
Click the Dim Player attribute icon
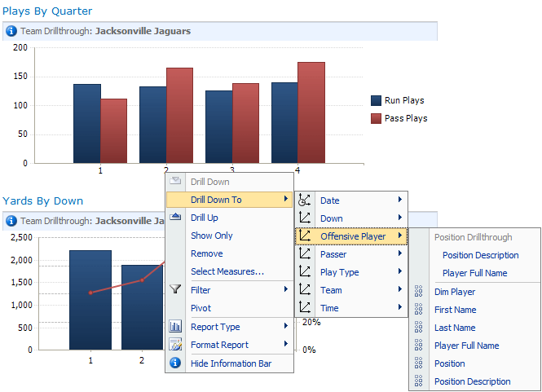click(418, 292)
